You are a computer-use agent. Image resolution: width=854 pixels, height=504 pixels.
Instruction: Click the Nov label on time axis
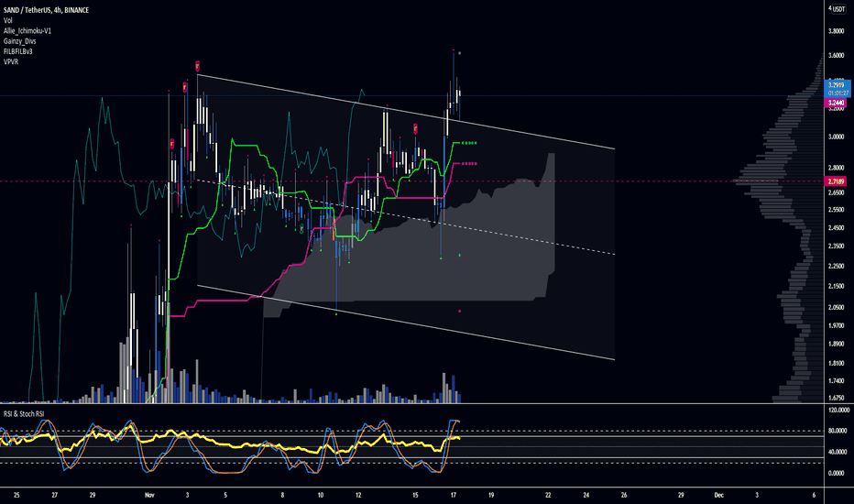tap(149, 495)
